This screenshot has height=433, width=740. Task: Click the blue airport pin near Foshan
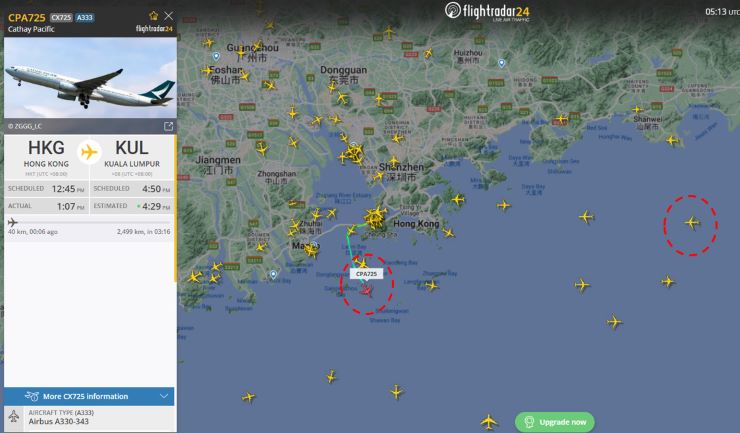(x=216, y=57)
